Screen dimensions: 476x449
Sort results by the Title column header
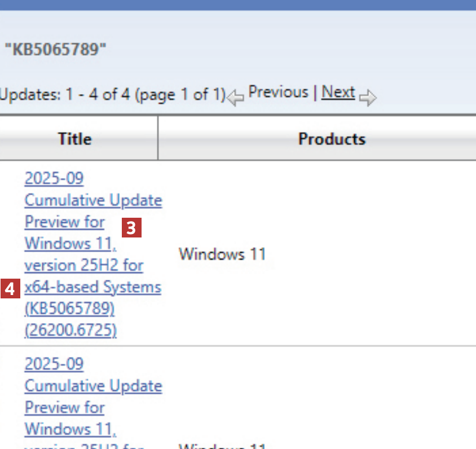point(74,139)
